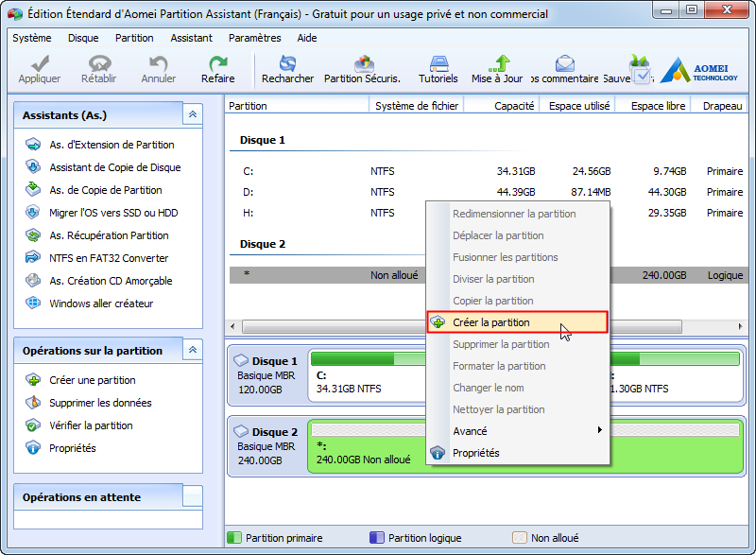Open the Aide menu
The image size is (756, 555).
tap(307, 38)
